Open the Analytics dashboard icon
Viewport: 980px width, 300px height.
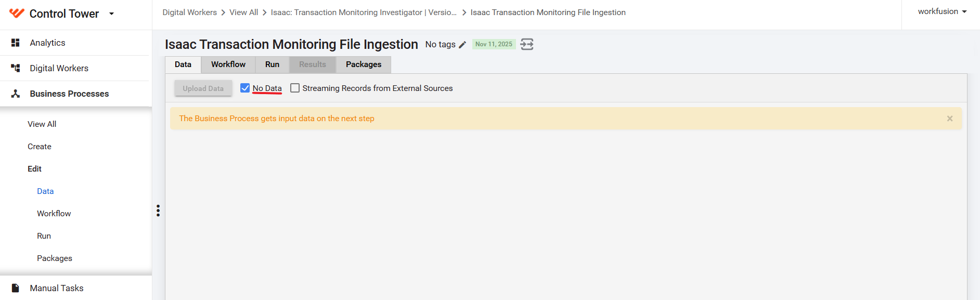(16, 43)
